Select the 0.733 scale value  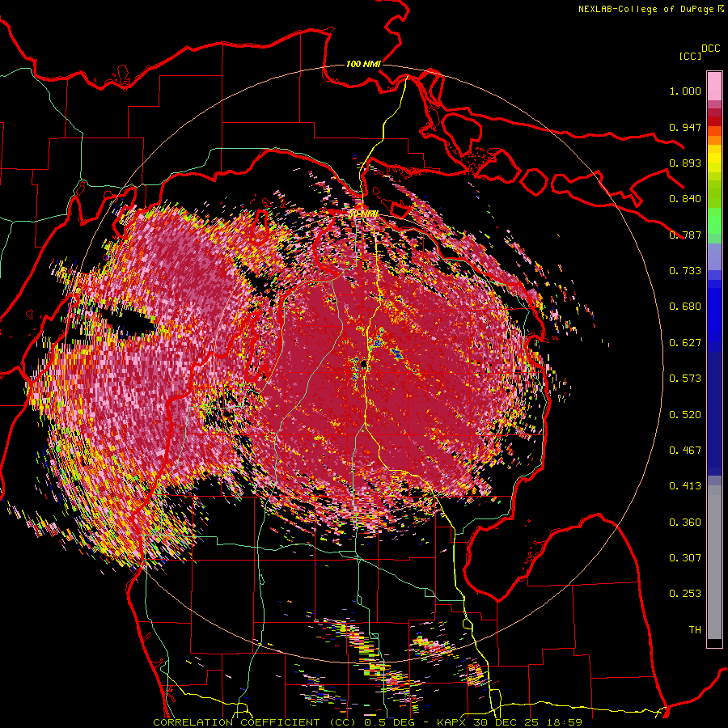685,271
